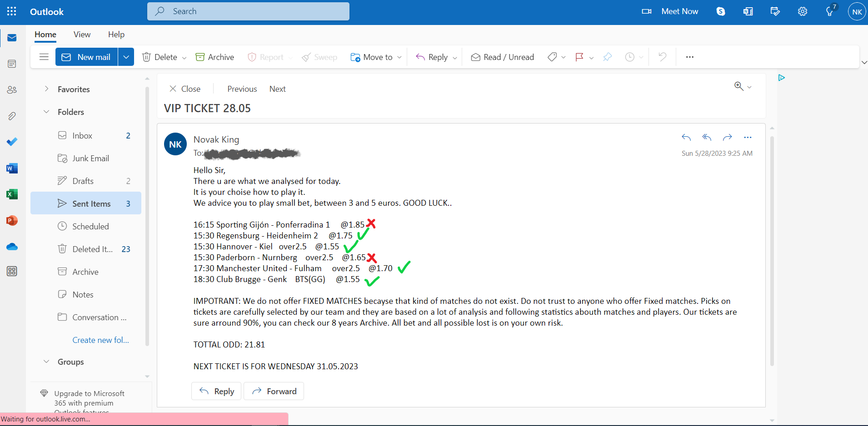Click the New mail button
This screenshot has width=868, height=426.
(87, 57)
